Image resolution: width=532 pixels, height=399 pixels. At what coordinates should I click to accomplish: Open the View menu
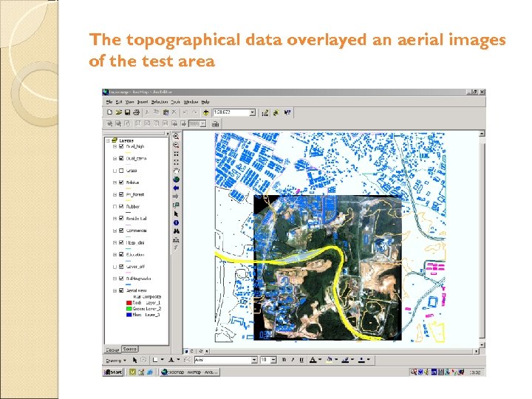pos(129,102)
